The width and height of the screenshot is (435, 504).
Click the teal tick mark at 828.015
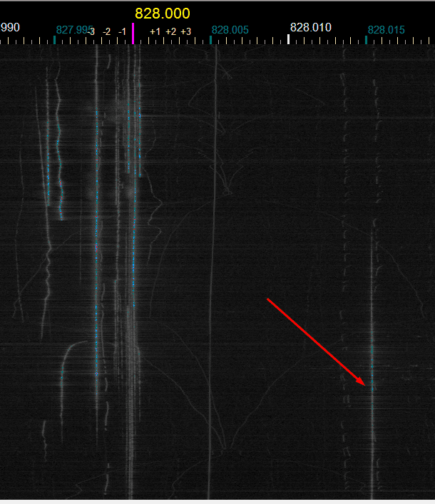367,40
